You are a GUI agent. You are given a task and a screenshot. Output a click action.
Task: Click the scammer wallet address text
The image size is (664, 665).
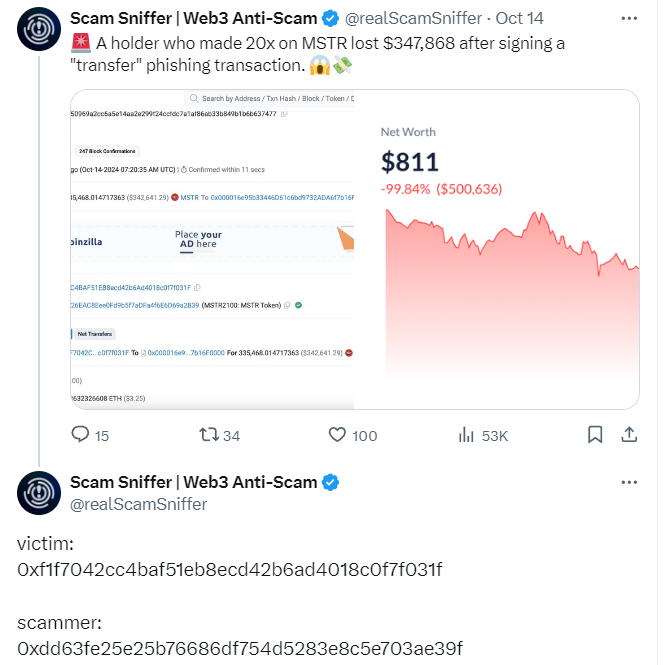coord(240,646)
